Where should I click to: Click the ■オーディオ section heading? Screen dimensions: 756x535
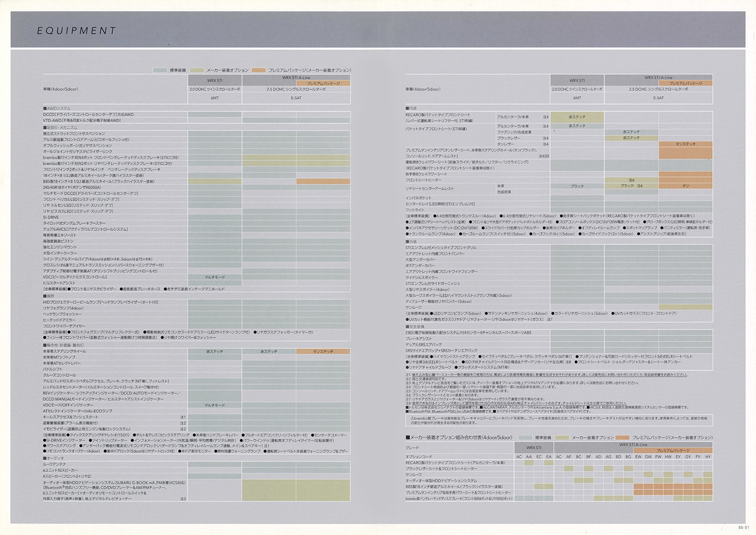click(x=53, y=458)
